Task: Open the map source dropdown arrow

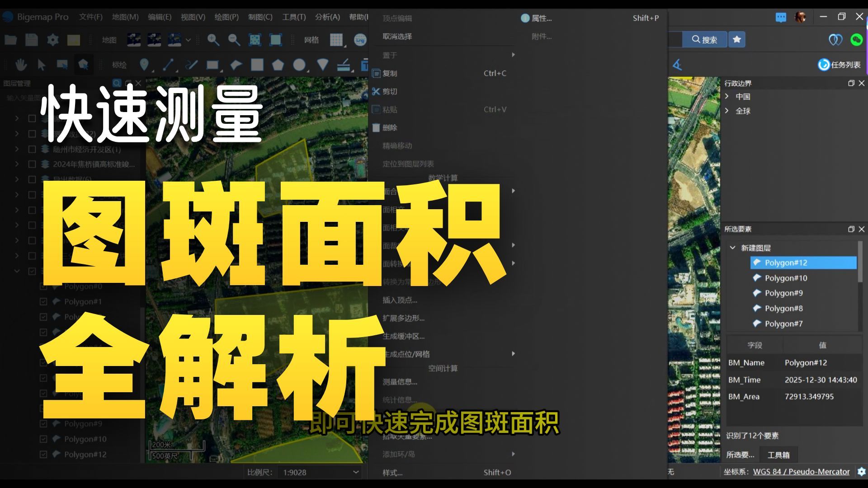Action: click(x=188, y=40)
